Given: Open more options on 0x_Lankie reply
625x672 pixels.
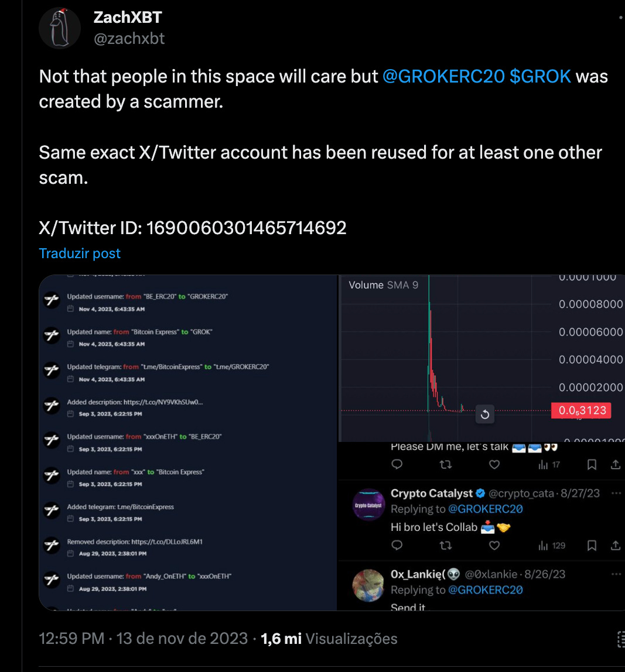Looking at the screenshot, I should pos(616,574).
